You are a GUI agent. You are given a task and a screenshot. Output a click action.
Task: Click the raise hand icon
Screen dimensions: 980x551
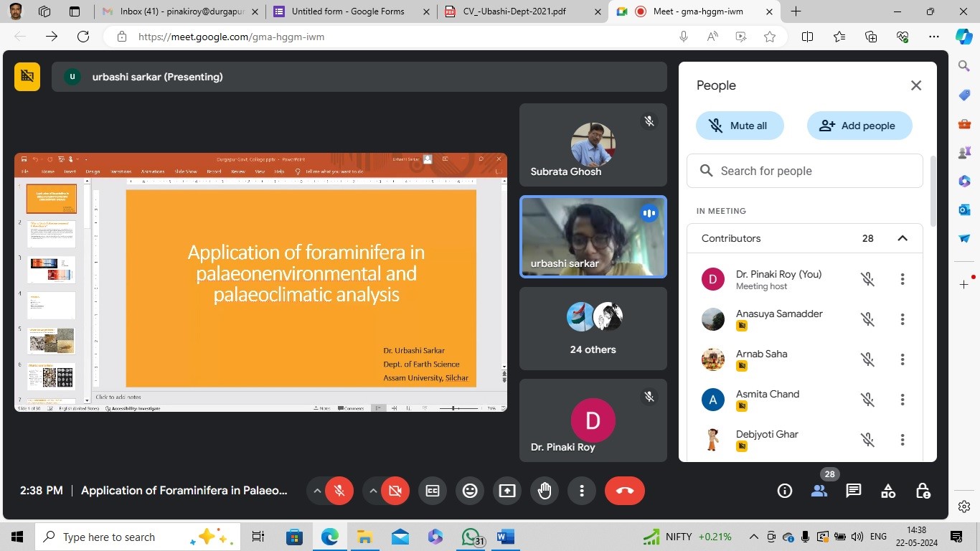click(x=545, y=491)
